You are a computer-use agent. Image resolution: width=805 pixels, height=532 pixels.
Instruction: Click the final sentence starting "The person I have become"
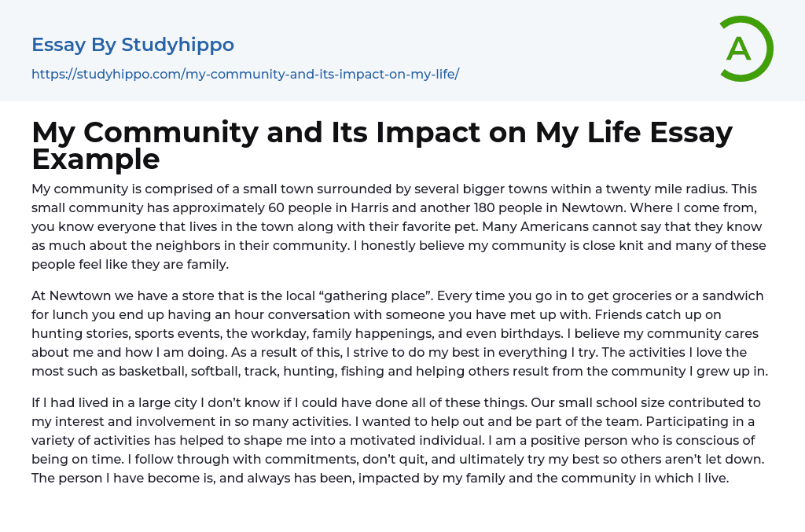tap(380, 479)
